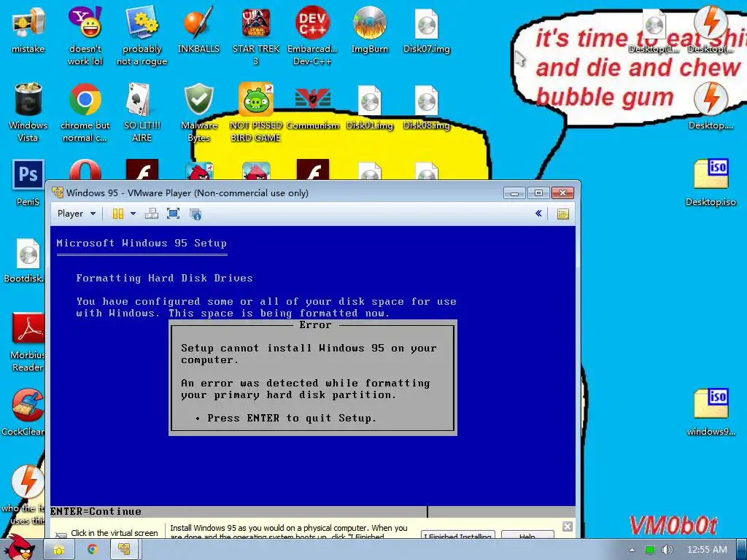The height and width of the screenshot is (560, 747).
Task: Maximize the VMware Player window
Action: click(538, 192)
